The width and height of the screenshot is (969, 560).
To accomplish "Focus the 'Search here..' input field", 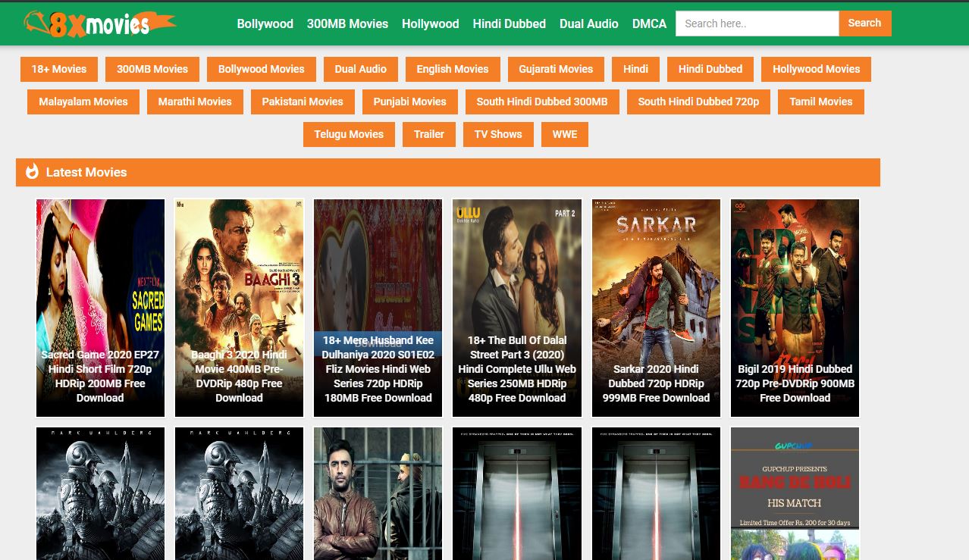I will click(x=757, y=23).
